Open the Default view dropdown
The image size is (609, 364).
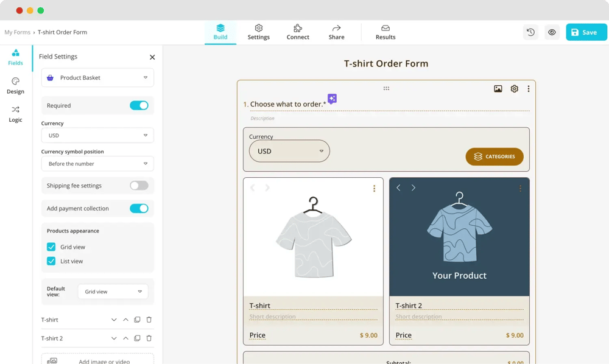[113, 292]
